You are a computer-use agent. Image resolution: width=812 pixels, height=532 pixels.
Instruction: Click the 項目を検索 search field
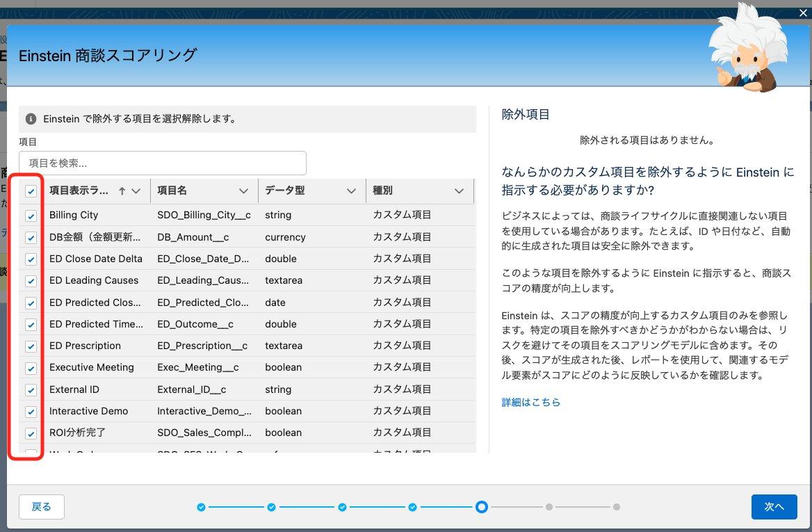(163, 163)
